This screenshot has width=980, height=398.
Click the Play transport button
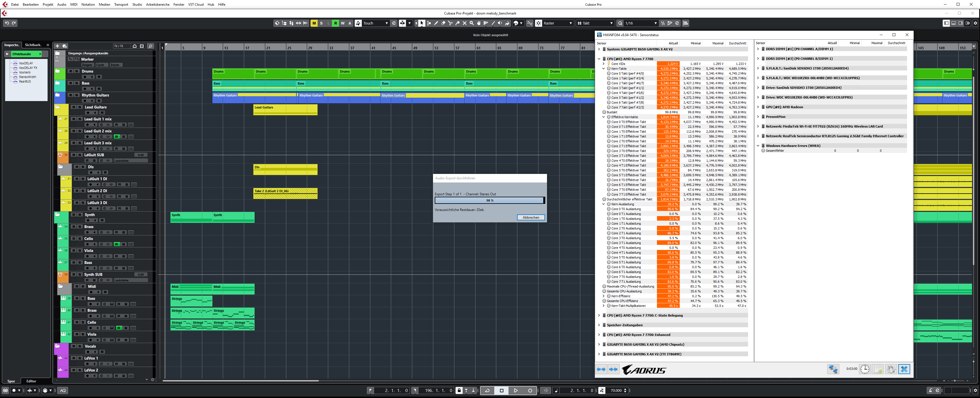(516, 390)
